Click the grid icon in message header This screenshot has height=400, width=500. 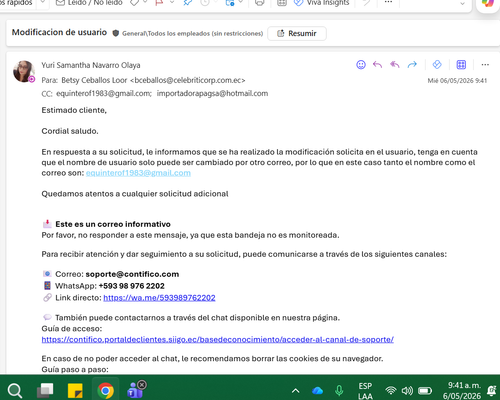click(x=461, y=65)
